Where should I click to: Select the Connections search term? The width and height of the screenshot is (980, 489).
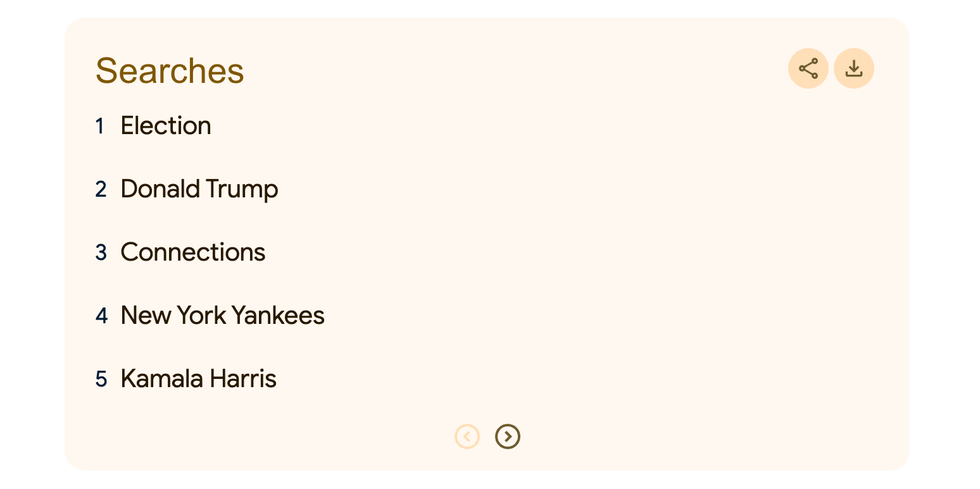coord(193,252)
